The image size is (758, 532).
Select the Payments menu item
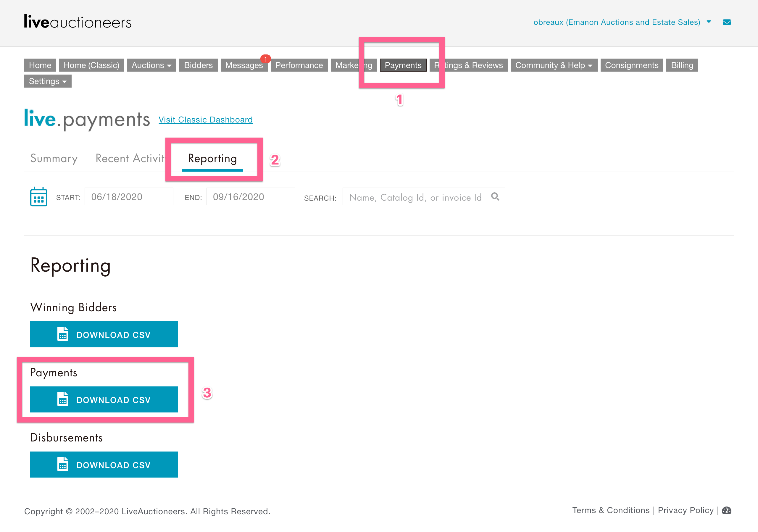pos(403,65)
